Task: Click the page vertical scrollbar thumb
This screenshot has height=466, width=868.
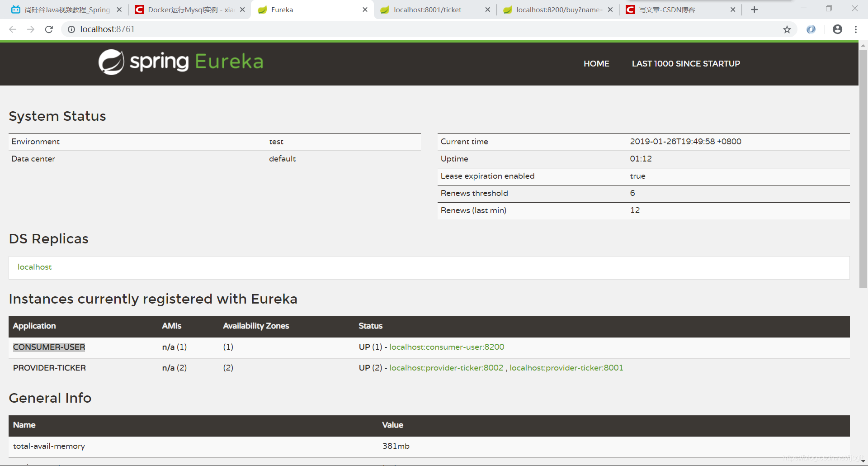Action: tap(863, 168)
